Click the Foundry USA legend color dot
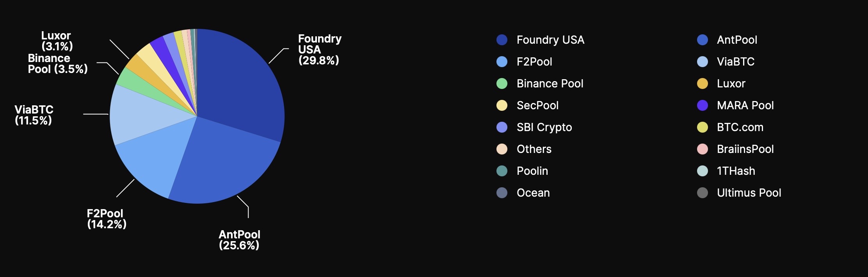This screenshot has height=277, width=868. (502, 40)
